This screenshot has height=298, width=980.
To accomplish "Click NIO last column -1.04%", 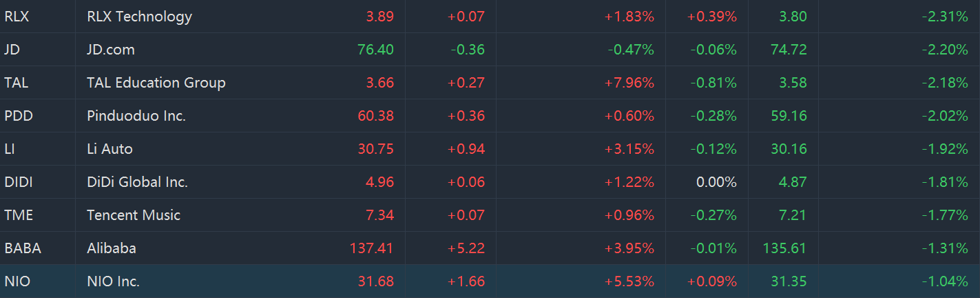I will [x=945, y=281].
